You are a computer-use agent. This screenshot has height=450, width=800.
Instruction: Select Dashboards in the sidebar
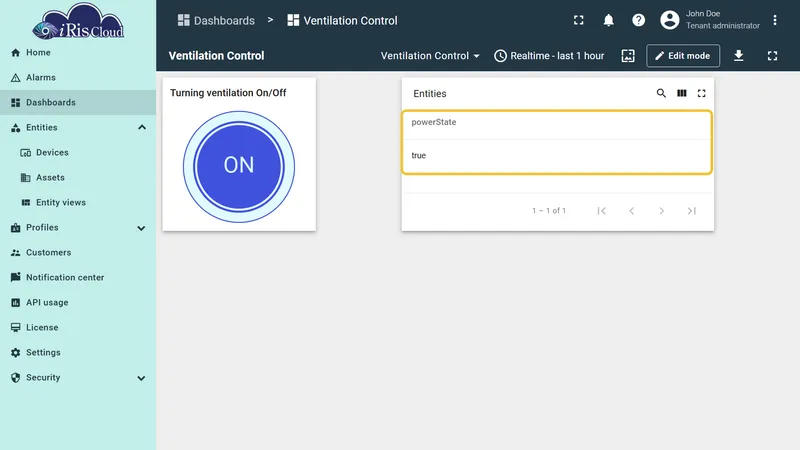click(x=78, y=103)
